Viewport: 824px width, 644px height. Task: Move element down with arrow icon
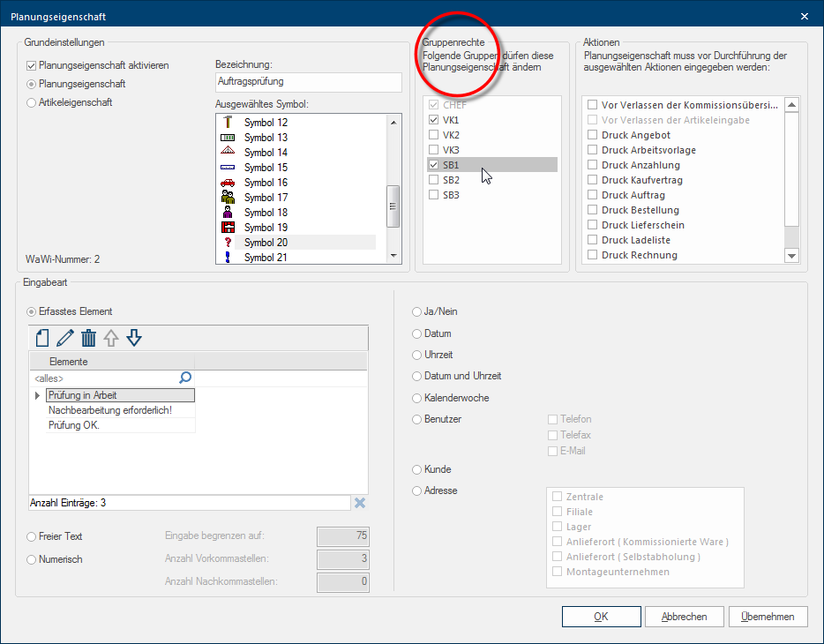(x=134, y=337)
